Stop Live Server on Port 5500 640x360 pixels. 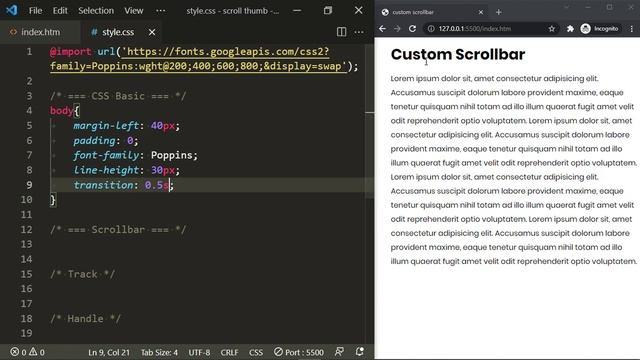pos(299,352)
